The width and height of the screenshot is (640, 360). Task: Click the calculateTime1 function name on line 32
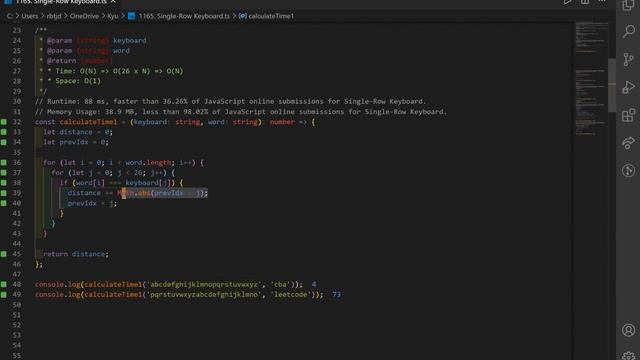tap(88, 122)
